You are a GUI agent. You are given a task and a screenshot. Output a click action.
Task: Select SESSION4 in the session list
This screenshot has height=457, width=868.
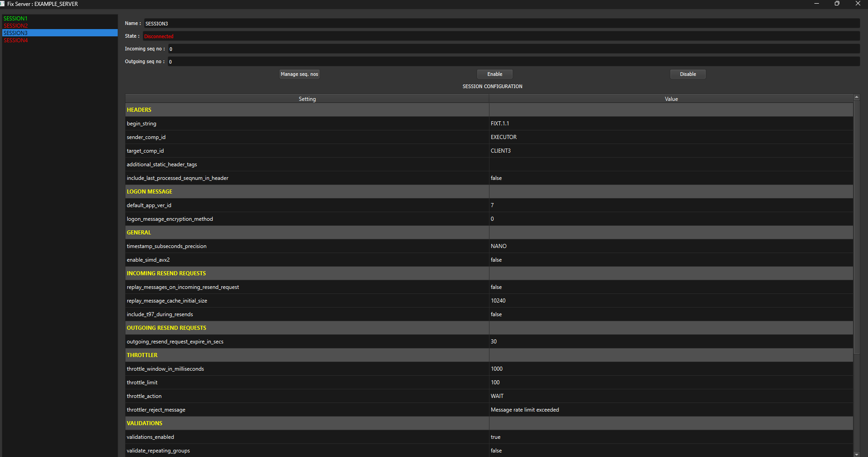(x=16, y=40)
